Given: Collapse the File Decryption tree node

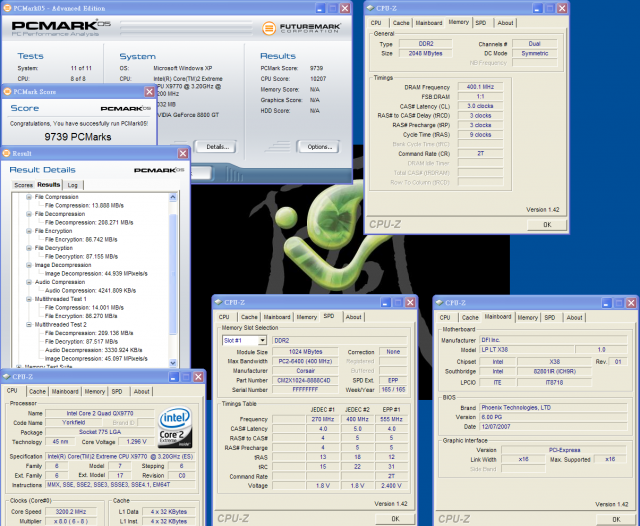Looking at the screenshot, I should tap(29, 248).
